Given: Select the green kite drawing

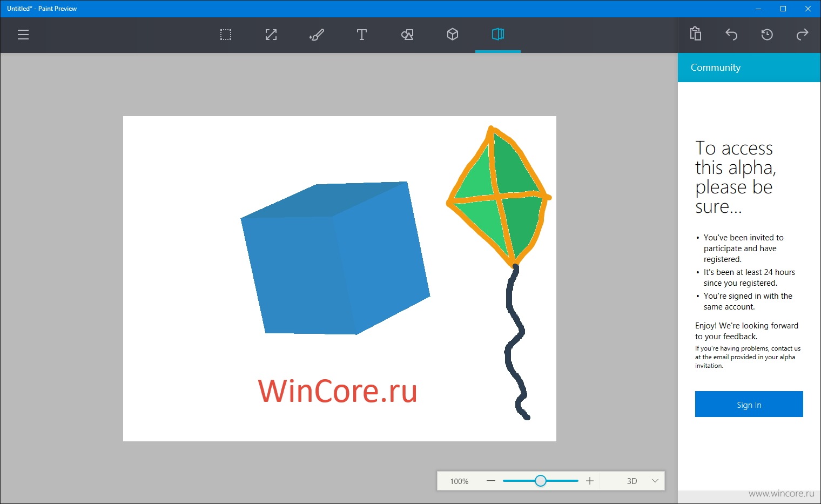Looking at the screenshot, I should point(498,197).
